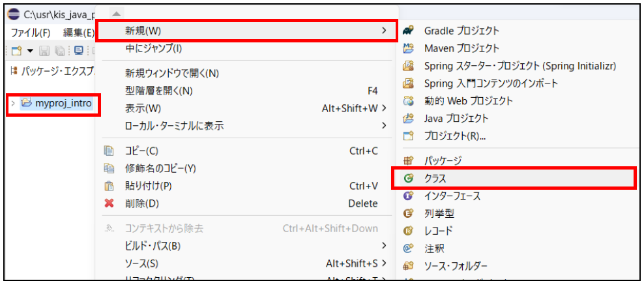Expand the 表示(W) submenu arrow
This screenshot has width=644, height=283.
(384, 108)
